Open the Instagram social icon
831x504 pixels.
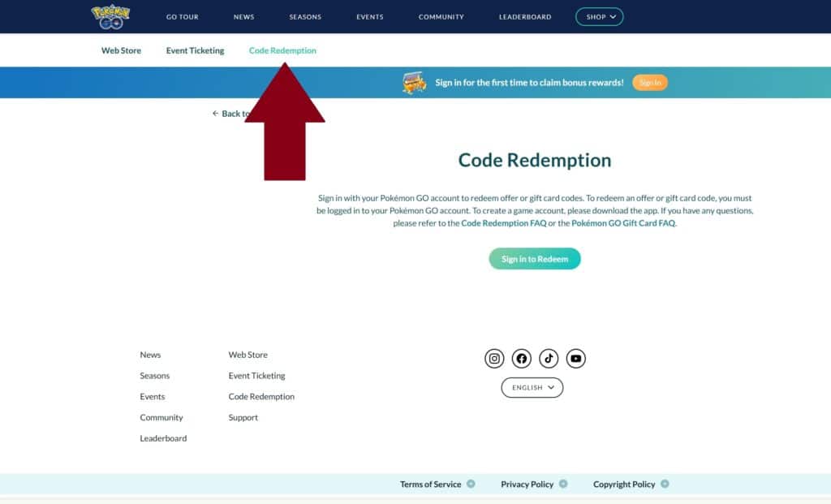point(494,358)
